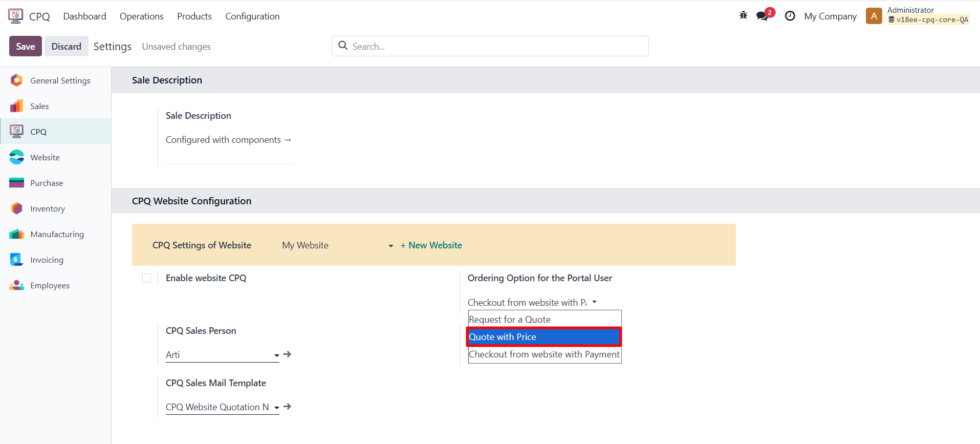Choose Checkout from website with Payment option
The image size is (980, 444).
[544, 354]
